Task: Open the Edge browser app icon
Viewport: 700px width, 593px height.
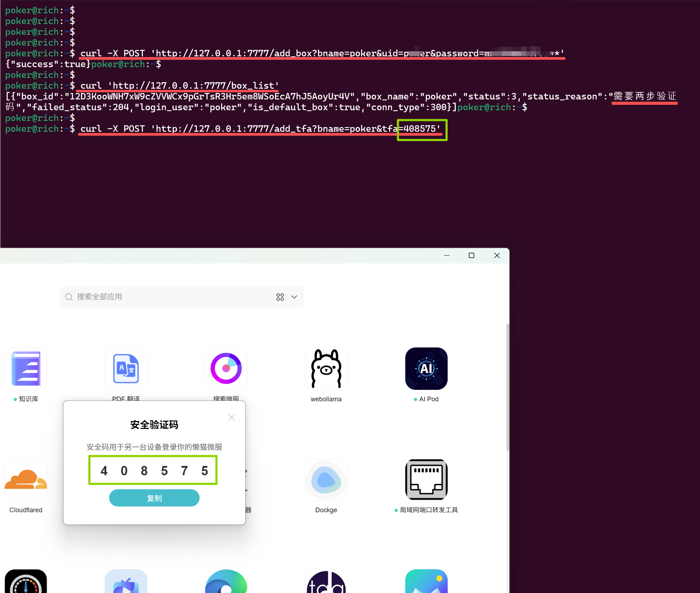Action: click(226, 581)
